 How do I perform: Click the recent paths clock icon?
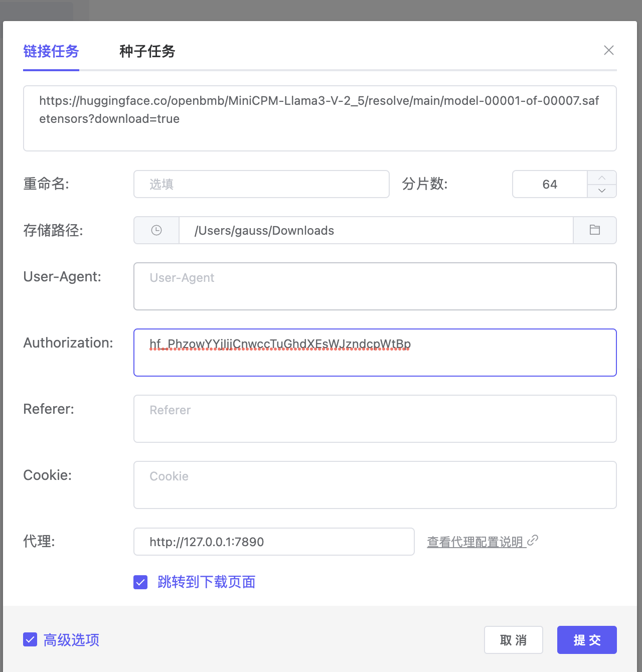[x=156, y=230]
